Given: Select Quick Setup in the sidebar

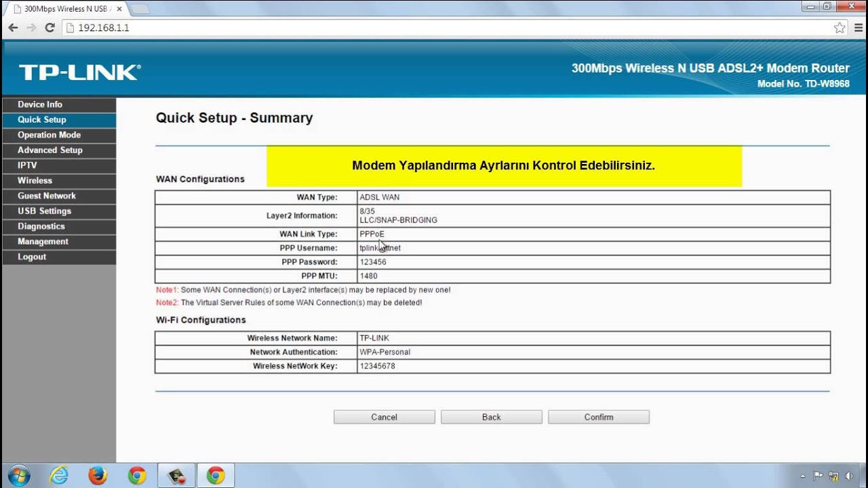Looking at the screenshot, I should point(59,120).
